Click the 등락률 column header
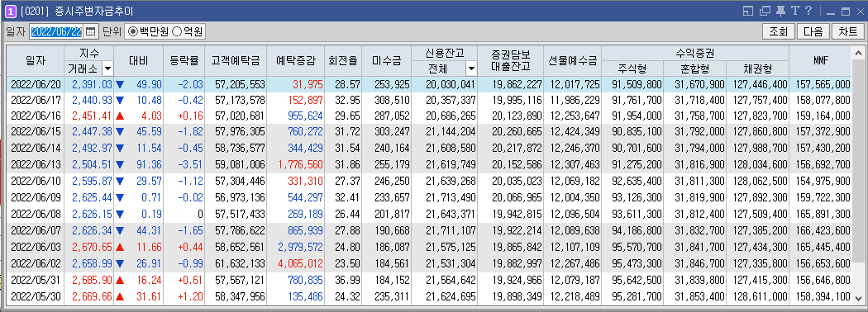 pyautogui.click(x=184, y=61)
